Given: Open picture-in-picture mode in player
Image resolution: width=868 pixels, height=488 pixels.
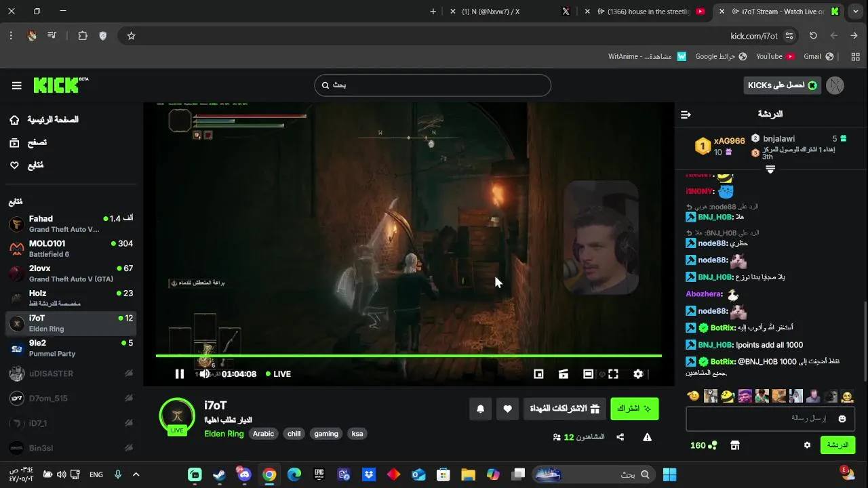Looking at the screenshot, I should pyautogui.click(x=538, y=373).
